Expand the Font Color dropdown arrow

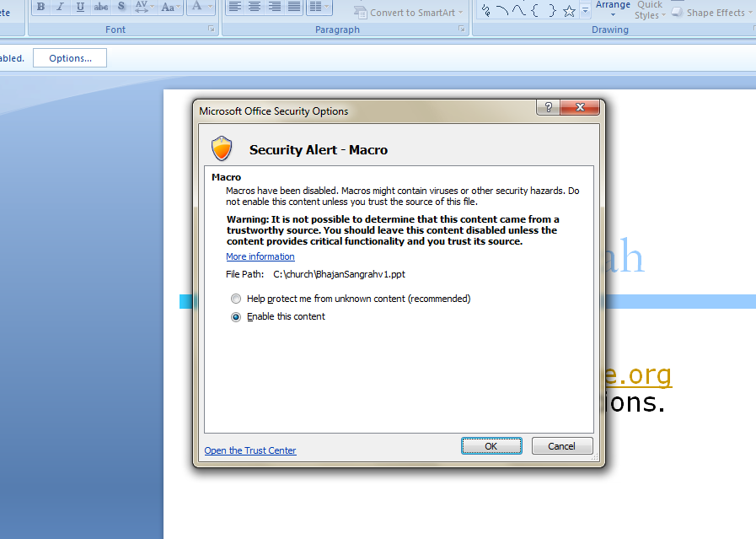(210, 7)
